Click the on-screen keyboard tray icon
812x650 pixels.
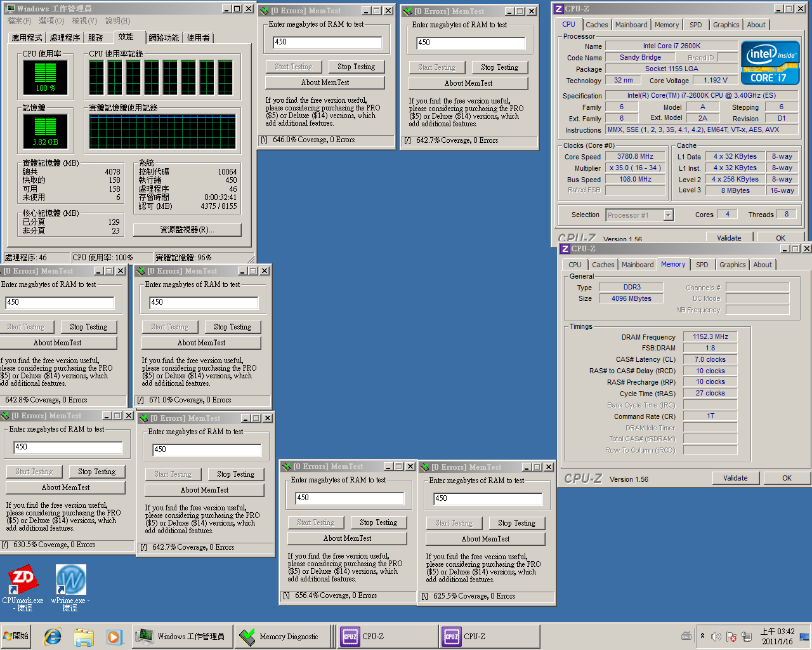pos(686,636)
